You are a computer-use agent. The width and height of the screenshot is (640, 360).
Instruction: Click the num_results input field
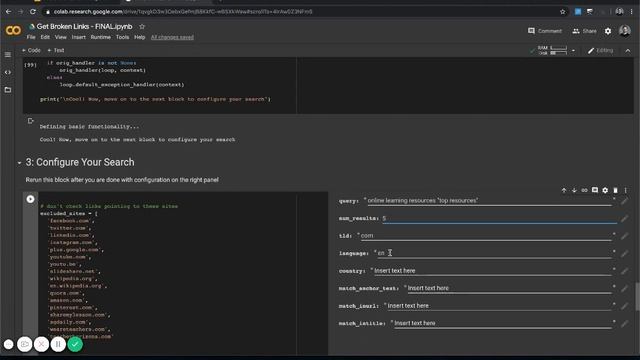click(x=499, y=218)
